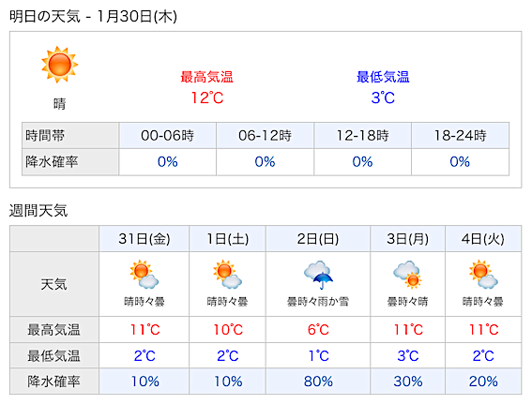Click tomorrow's low temperature 3℃
532x404 pixels.
coord(383,97)
